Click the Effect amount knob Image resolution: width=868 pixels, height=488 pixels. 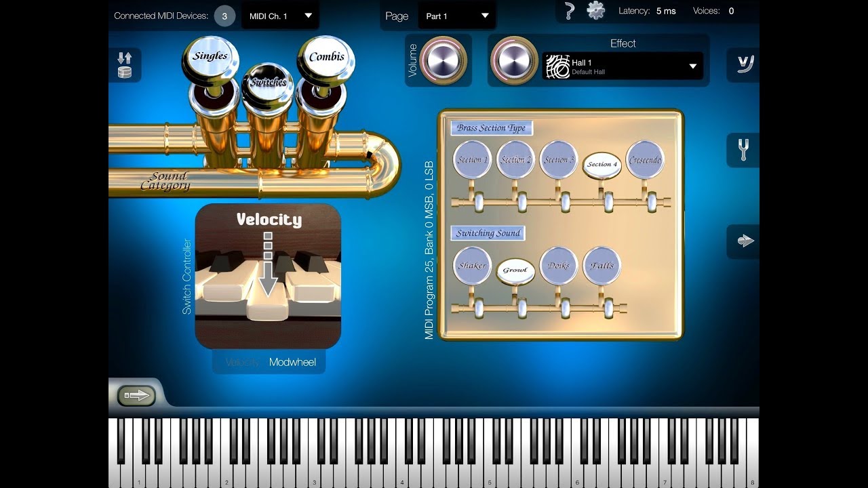tap(514, 61)
